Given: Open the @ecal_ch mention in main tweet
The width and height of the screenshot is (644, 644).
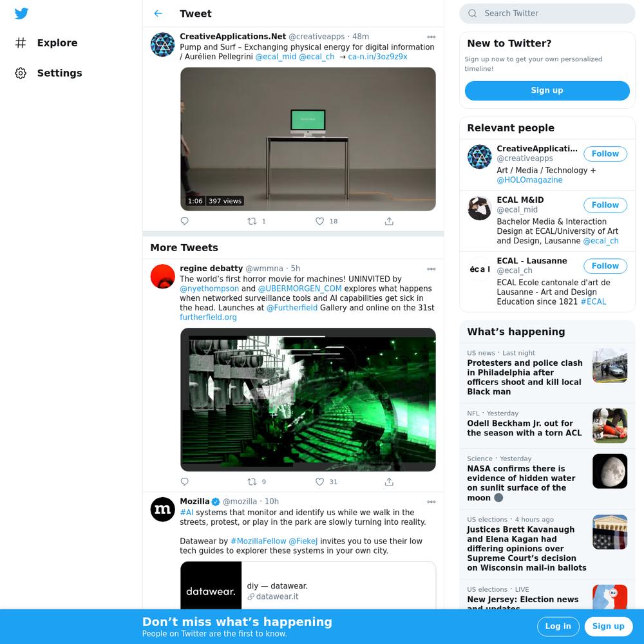Looking at the screenshot, I should point(317,57).
